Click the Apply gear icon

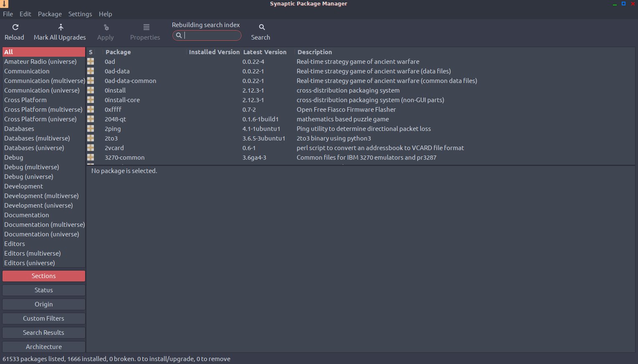click(x=106, y=28)
